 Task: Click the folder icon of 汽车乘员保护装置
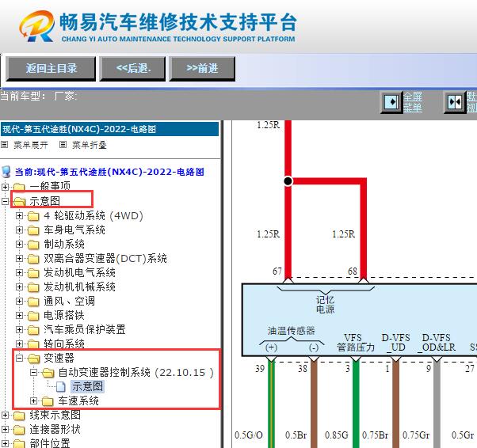point(33,330)
